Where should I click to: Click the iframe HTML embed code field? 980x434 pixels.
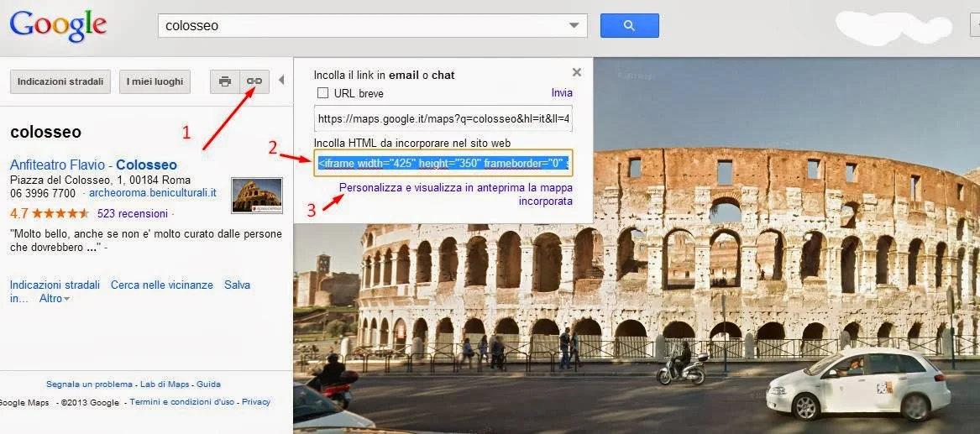click(443, 163)
